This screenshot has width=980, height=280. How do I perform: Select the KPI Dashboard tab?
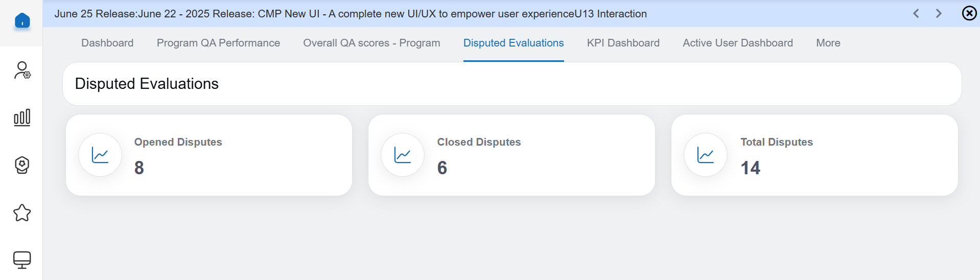pyautogui.click(x=623, y=43)
